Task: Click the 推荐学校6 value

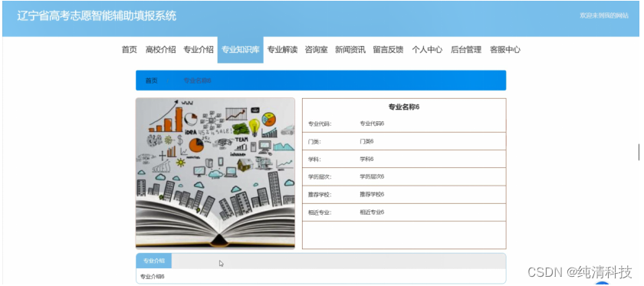Action: (372, 194)
